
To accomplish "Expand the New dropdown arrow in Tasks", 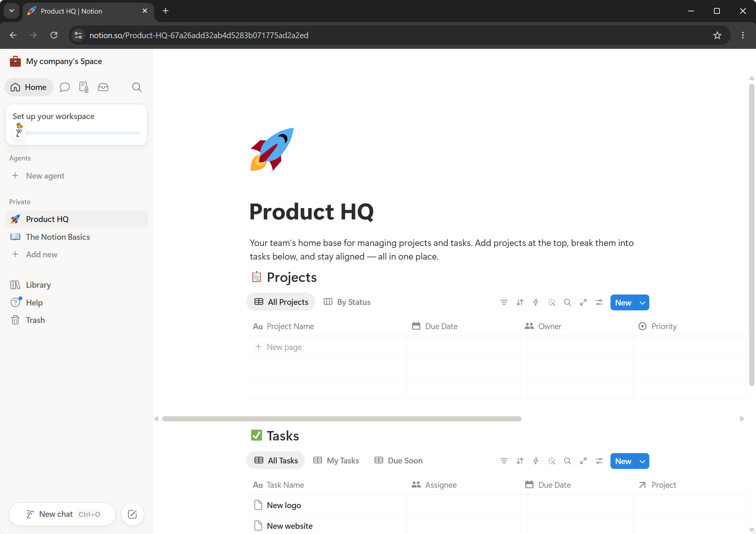I will point(643,461).
